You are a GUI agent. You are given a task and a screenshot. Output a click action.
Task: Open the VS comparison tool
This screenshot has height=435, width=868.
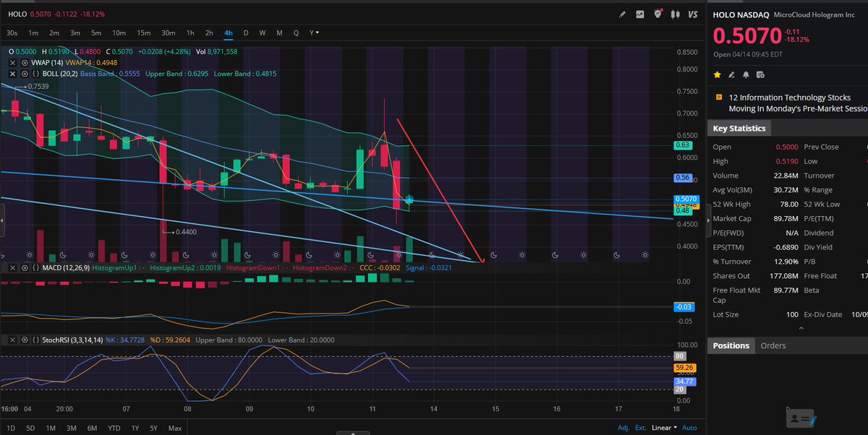pyautogui.click(x=693, y=14)
